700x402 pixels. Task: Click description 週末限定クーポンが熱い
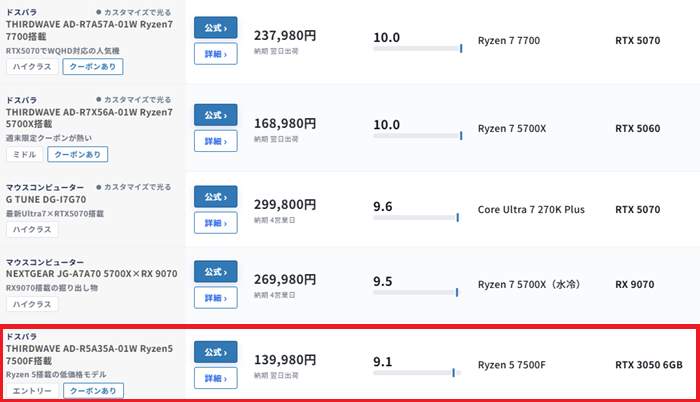(x=49, y=138)
